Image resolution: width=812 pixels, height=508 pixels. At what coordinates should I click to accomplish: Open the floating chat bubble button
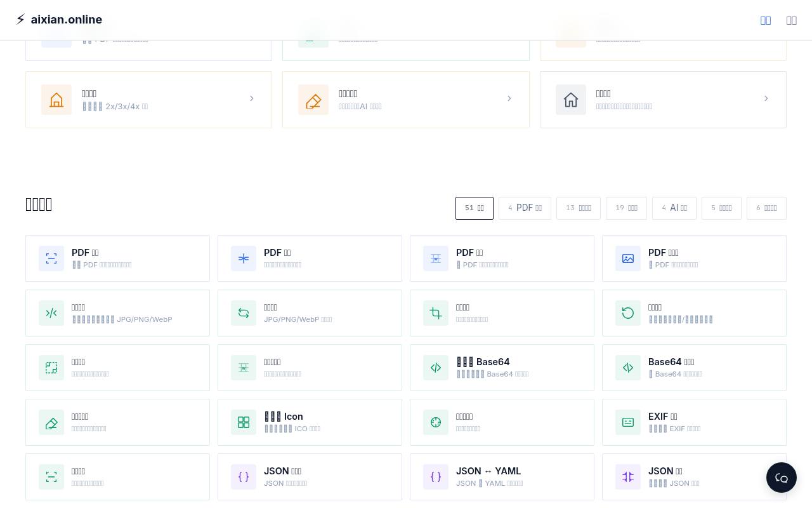point(782,478)
